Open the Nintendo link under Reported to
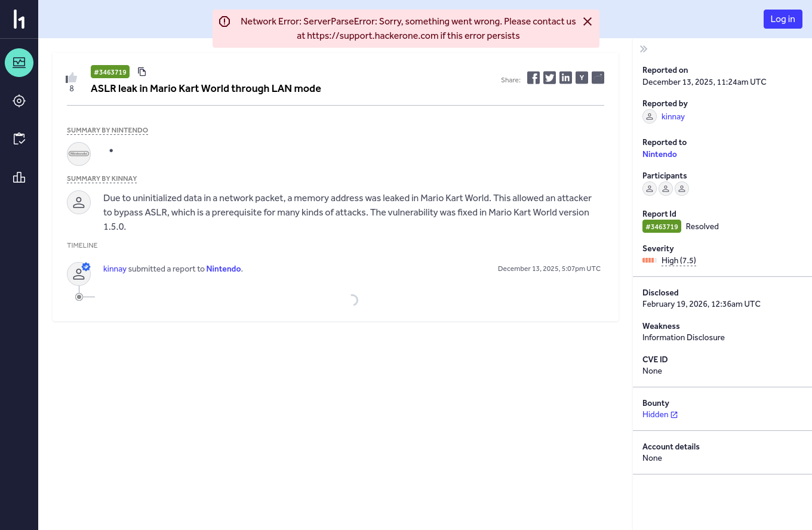The width and height of the screenshot is (812, 530). click(x=660, y=154)
